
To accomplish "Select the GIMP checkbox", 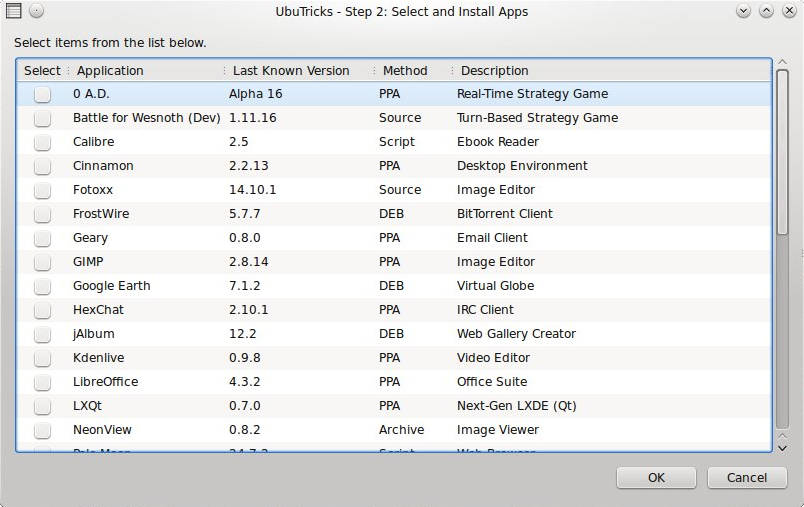I will [42, 262].
